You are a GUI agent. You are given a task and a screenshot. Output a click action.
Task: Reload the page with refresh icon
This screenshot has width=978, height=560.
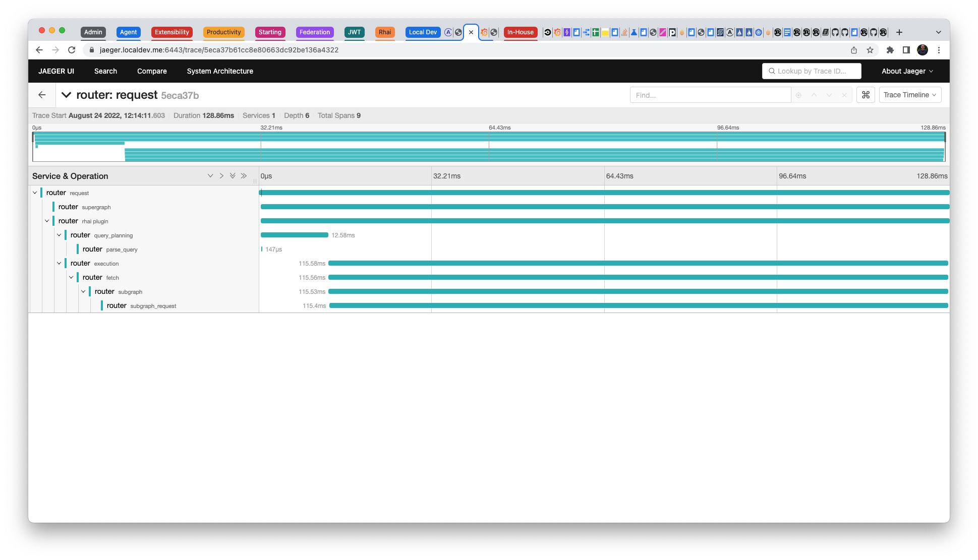click(x=72, y=50)
